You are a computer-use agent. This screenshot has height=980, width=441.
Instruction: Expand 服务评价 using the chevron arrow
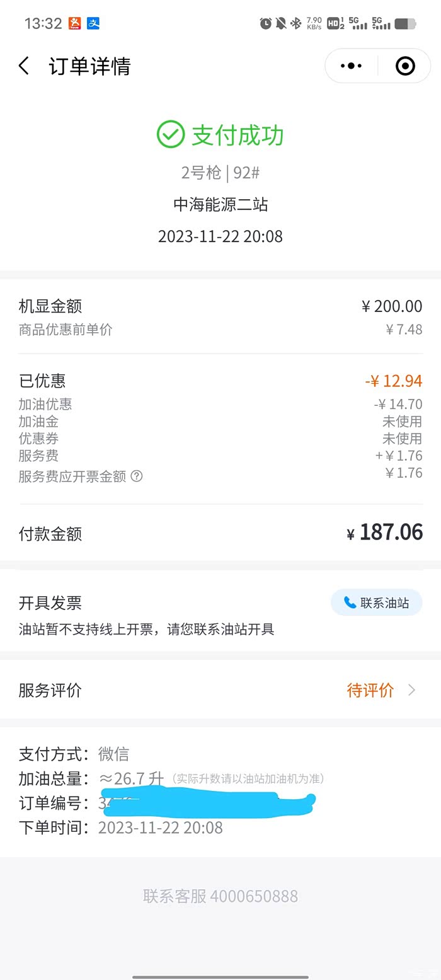click(412, 690)
